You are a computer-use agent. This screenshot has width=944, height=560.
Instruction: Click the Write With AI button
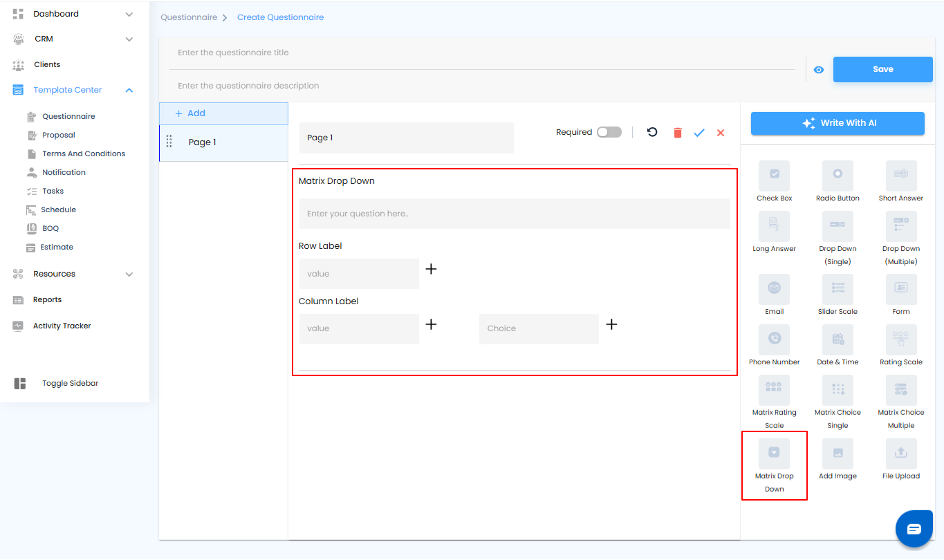pos(837,123)
